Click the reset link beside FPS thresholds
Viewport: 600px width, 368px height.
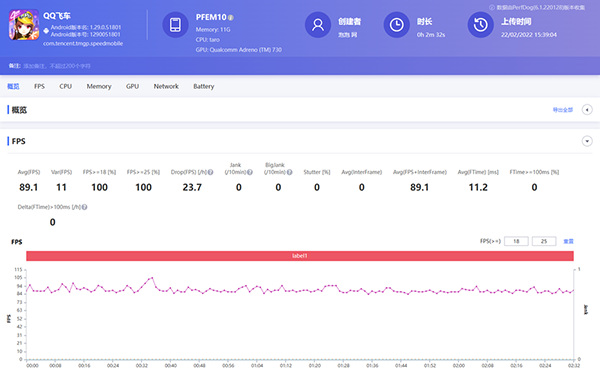[568, 241]
